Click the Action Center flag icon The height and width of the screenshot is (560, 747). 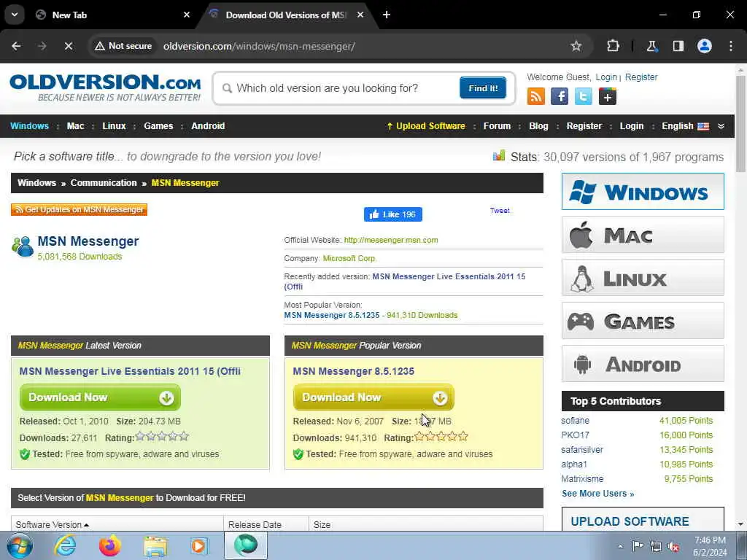click(x=638, y=546)
